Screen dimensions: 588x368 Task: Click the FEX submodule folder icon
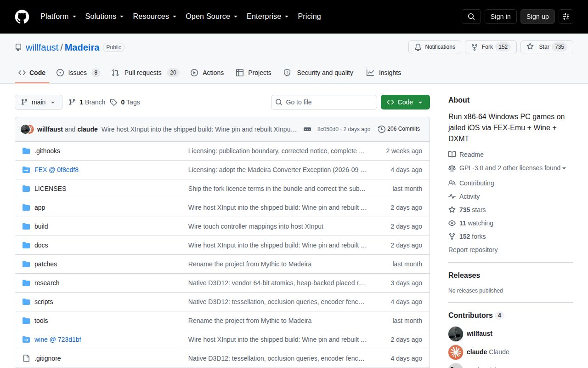(x=26, y=170)
